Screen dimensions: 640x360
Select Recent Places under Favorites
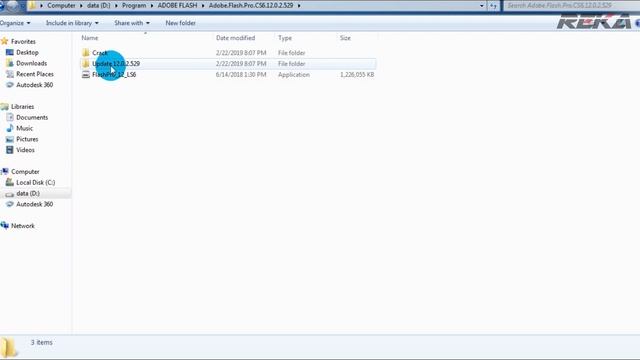pos(35,74)
